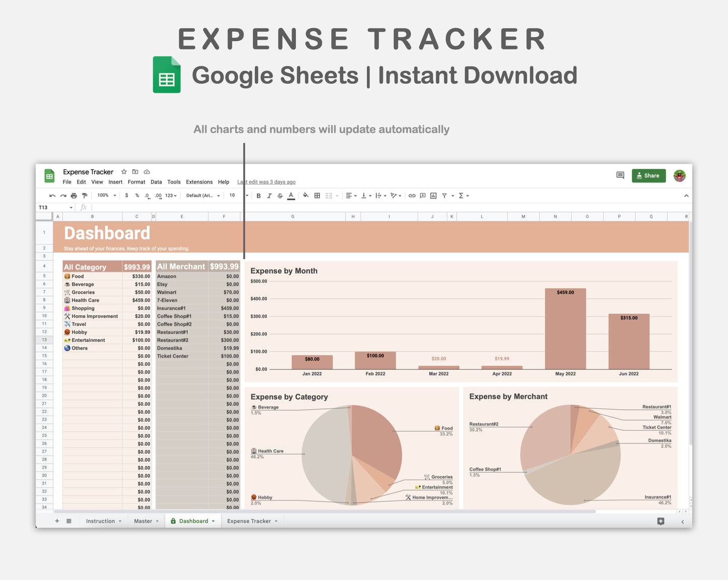The height and width of the screenshot is (580, 728).
Task: Open the Format menu
Action: pos(136,182)
